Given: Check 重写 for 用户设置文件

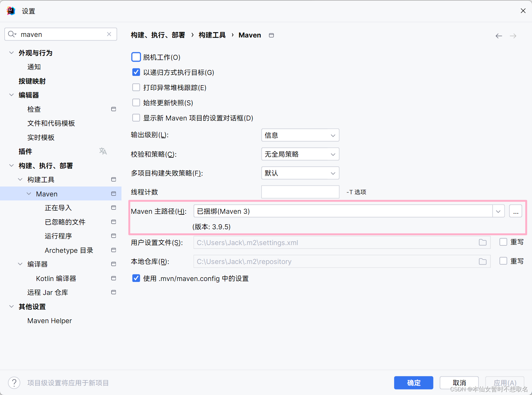Looking at the screenshot, I should (x=503, y=242).
